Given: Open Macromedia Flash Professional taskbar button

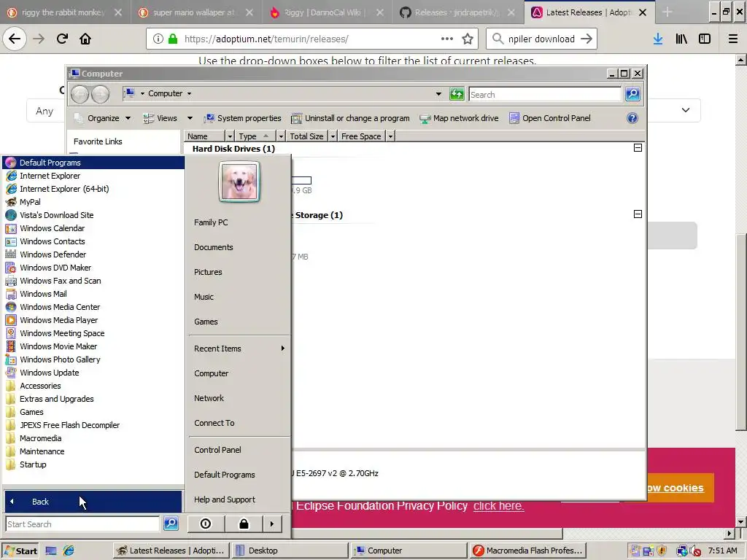Looking at the screenshot, I should (x=527, y=551).
